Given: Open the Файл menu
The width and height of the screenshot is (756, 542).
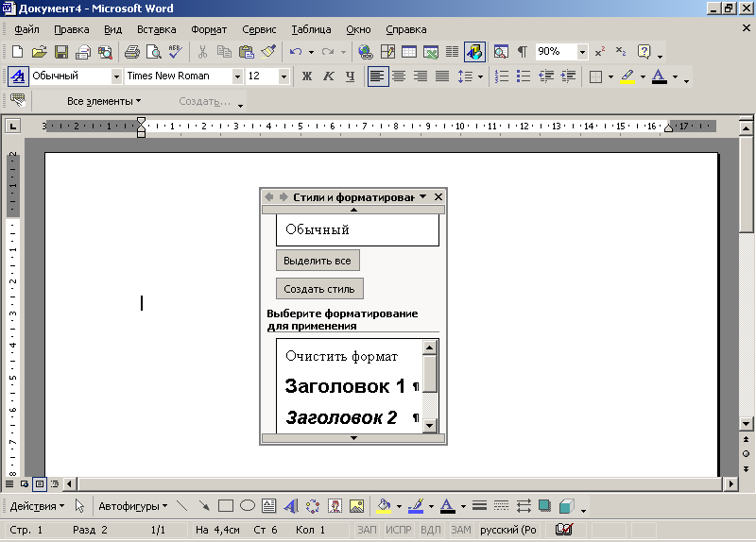Looking at the screenshot, I should (x=26, y=29).
